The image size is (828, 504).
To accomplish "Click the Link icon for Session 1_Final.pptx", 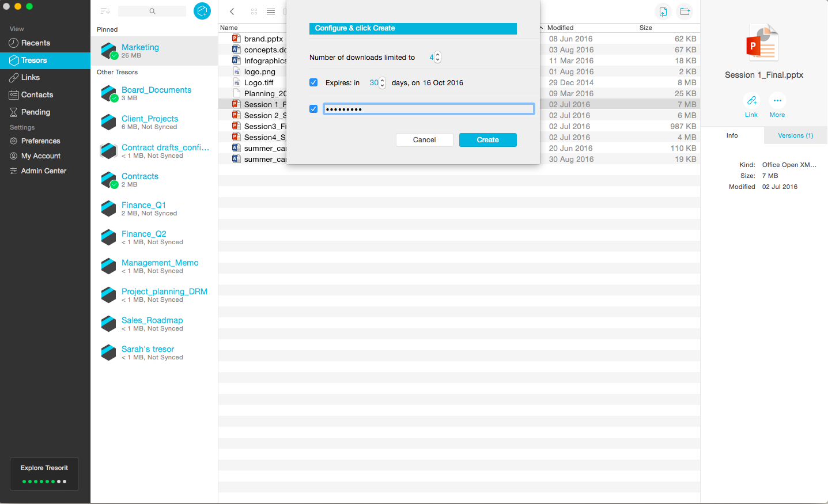I will [751, 100].
